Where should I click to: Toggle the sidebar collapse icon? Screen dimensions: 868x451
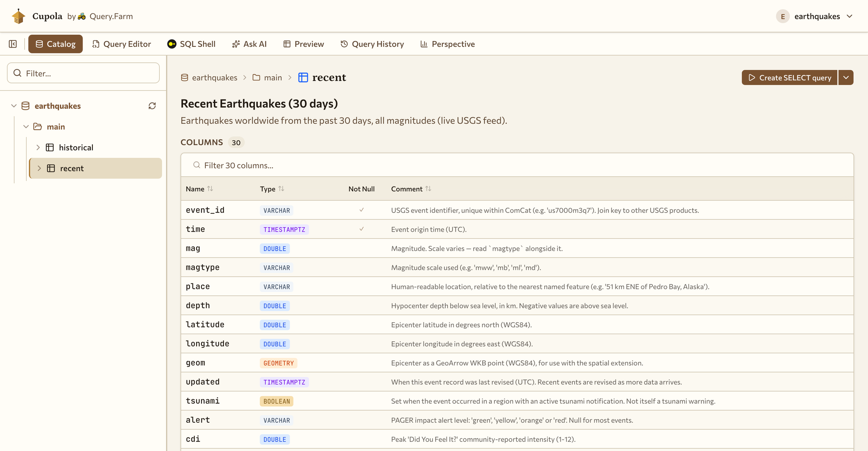pyautogui.click(x=13, y=44)
